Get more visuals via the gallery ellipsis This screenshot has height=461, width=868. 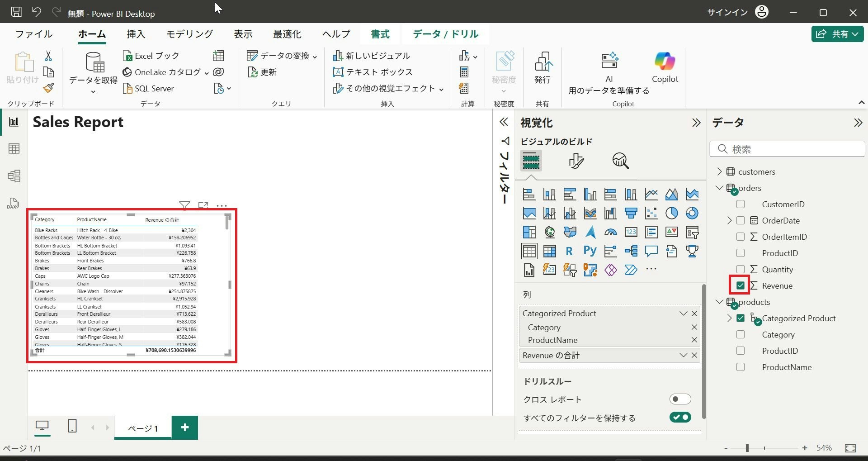[651, 269]
